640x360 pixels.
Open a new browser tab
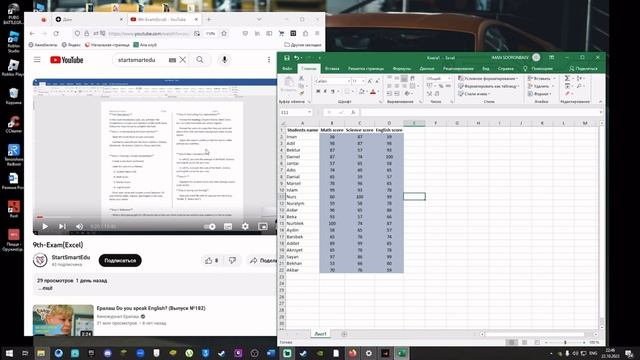209,19
